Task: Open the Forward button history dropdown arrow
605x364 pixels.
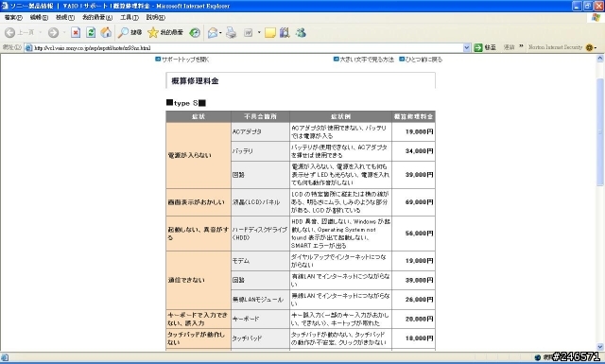Action: pos(64,33)
